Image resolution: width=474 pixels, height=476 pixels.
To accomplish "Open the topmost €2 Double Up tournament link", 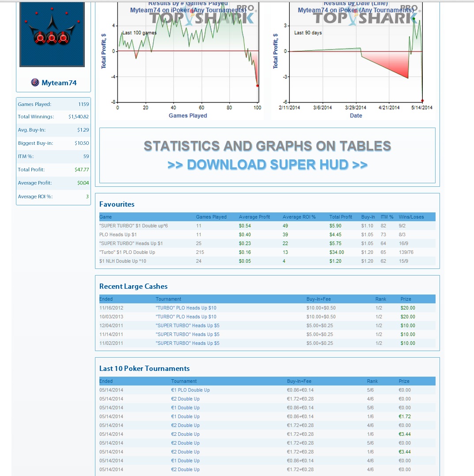I will (x=185, y=399).
